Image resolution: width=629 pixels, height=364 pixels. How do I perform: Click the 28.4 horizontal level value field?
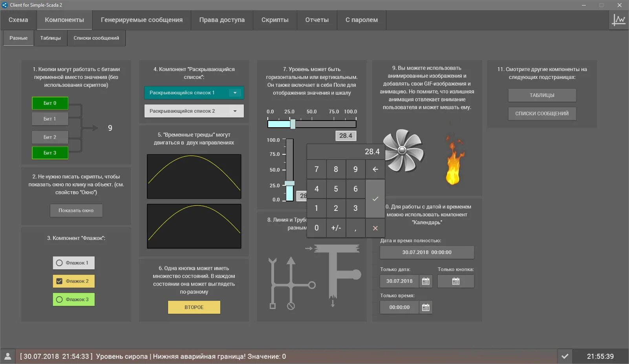pos(346,136)
